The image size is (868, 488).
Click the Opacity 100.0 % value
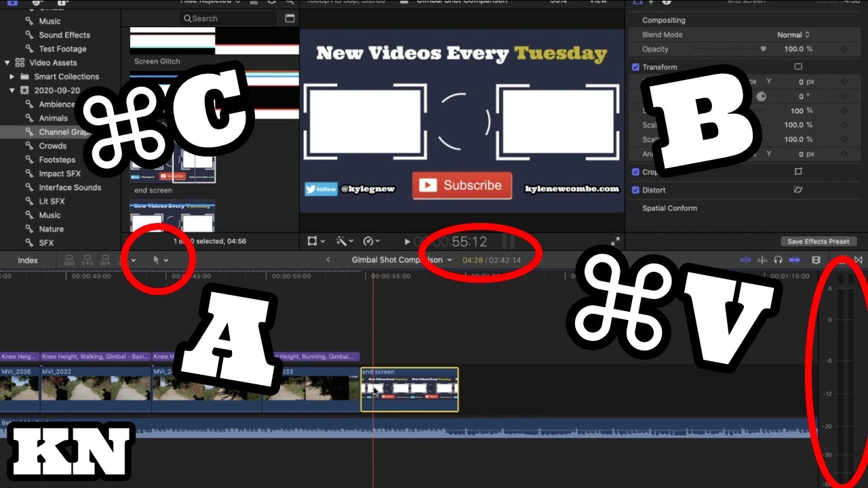pos(797,49)
